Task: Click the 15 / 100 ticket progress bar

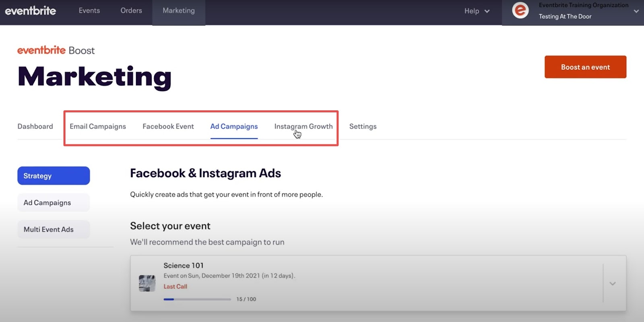Action: click(x=197, y=299)
